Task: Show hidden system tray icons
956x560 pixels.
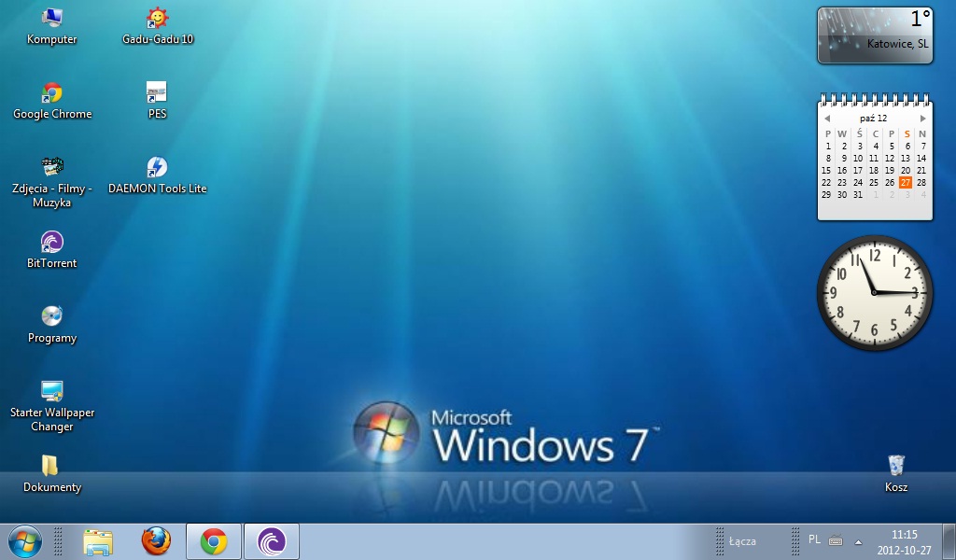Action: coord(858,541)
